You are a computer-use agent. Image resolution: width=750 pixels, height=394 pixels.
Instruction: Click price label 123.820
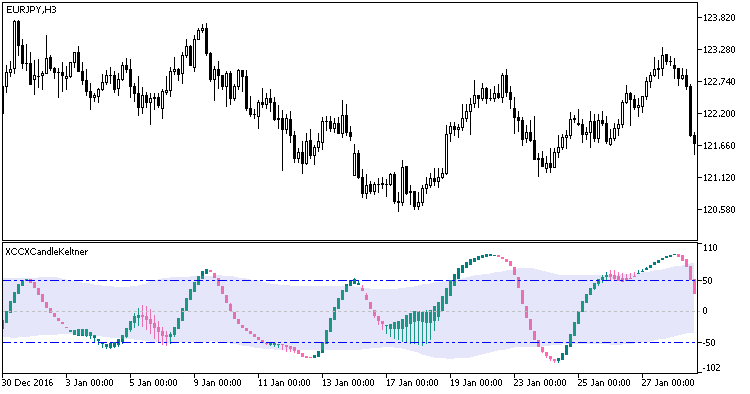[719, 18]
